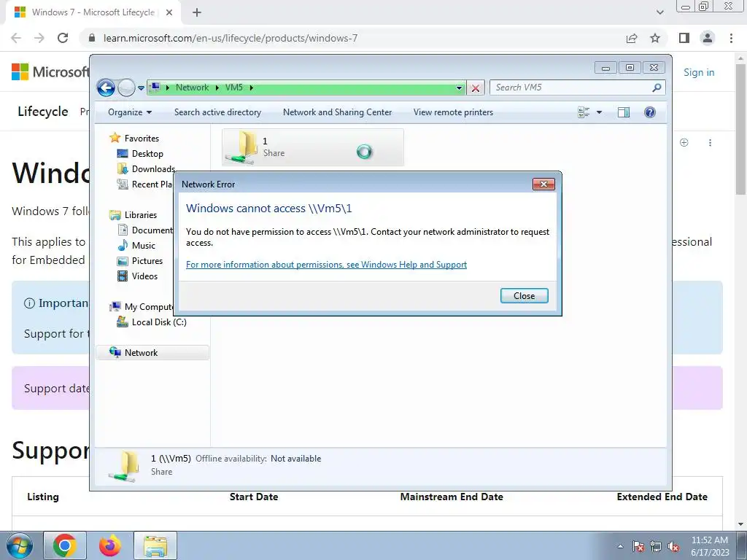
Task: Close the Windows 7 Lifecycle tab
Action: click(169, 12)
